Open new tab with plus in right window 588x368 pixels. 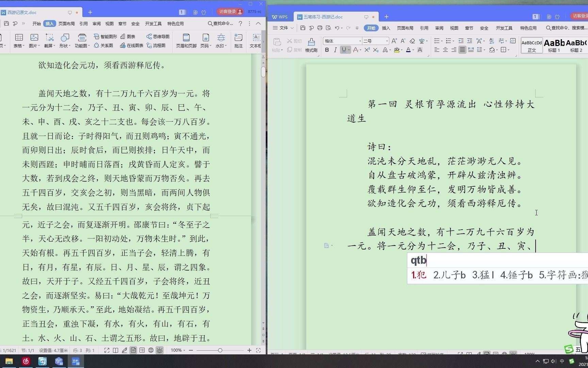(386, 17)
